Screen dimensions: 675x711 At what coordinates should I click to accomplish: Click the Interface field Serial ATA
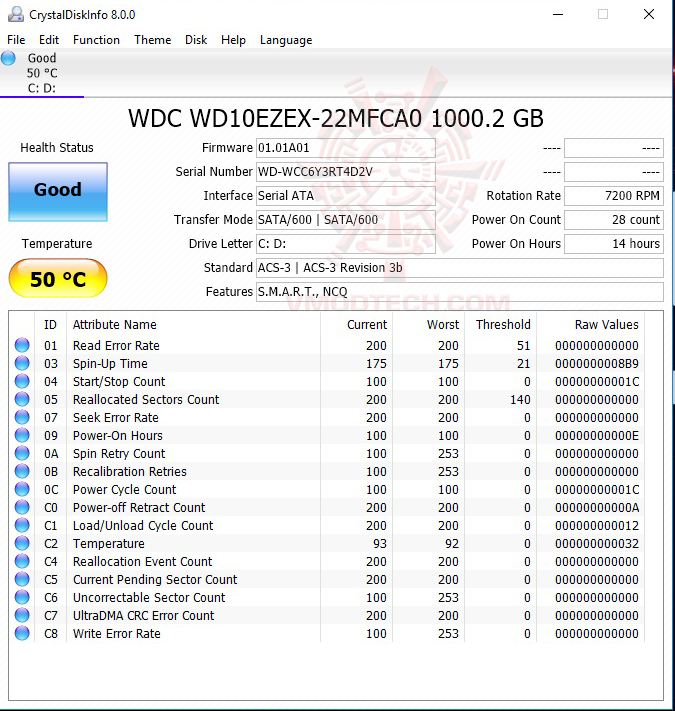coord(346,195)
